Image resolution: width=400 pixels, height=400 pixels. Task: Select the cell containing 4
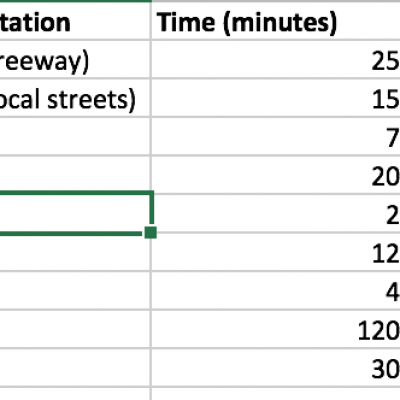(276, 291)
